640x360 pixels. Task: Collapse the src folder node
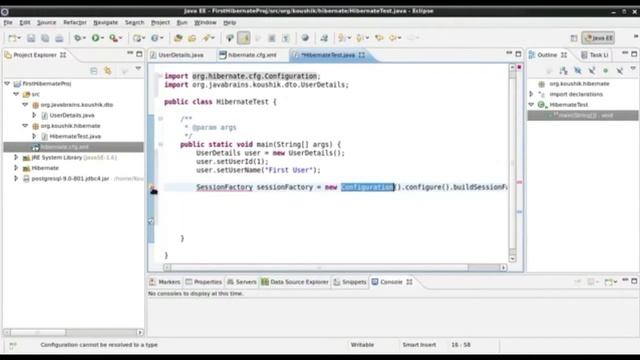click(x=16, y=94)
